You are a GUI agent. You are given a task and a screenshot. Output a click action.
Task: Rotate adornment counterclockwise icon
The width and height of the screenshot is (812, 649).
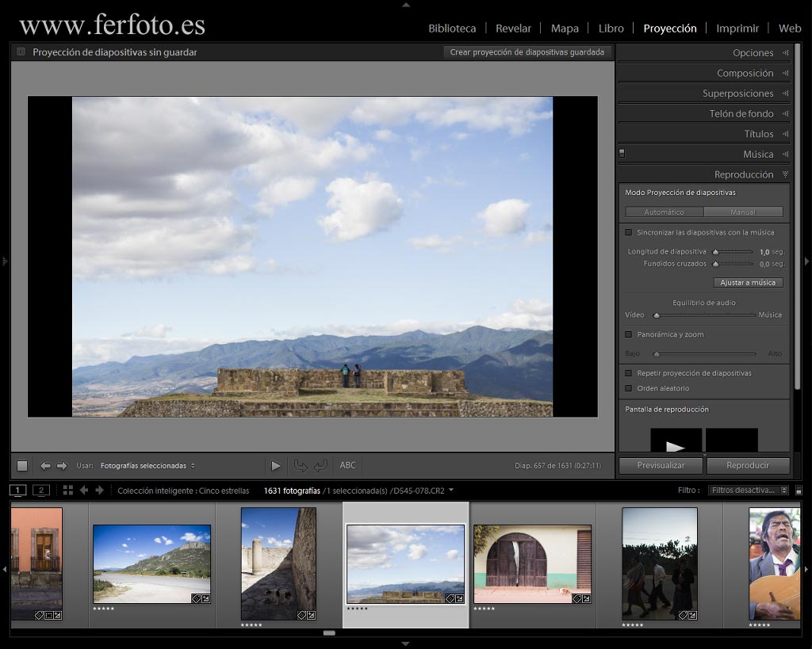301,466
